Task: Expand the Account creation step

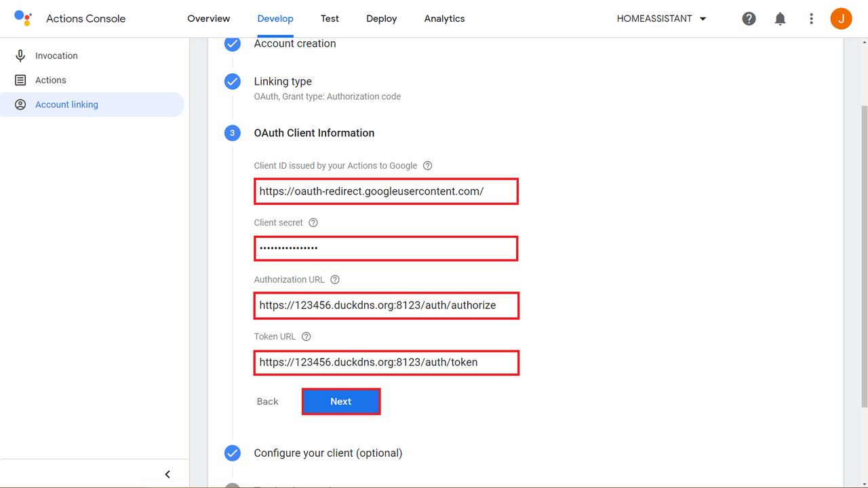Action: click(x=295, y=43)
